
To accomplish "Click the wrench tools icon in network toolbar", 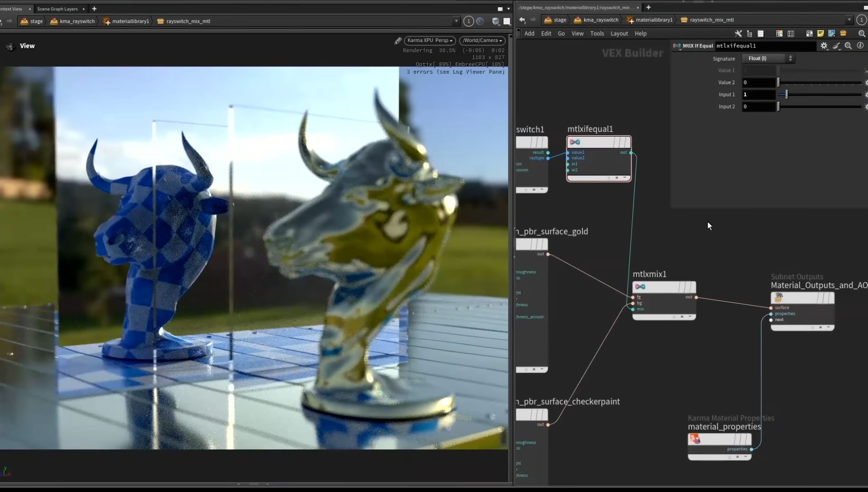I will 738,33.
